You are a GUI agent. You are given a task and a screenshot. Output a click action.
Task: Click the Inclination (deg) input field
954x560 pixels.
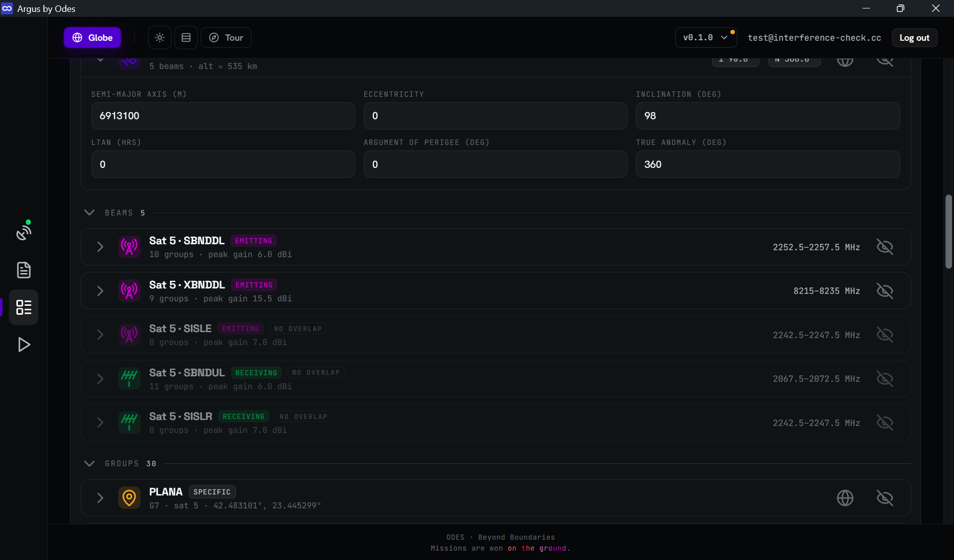768,116
